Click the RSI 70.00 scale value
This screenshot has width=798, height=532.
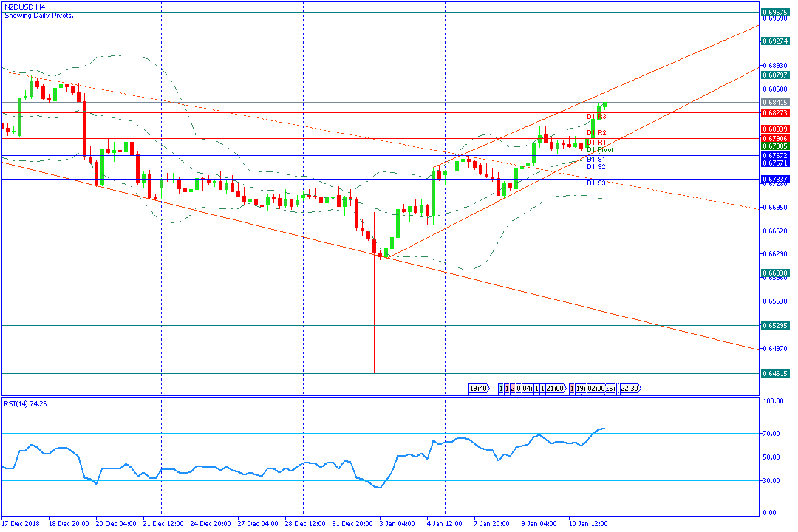tap(771, 434)
